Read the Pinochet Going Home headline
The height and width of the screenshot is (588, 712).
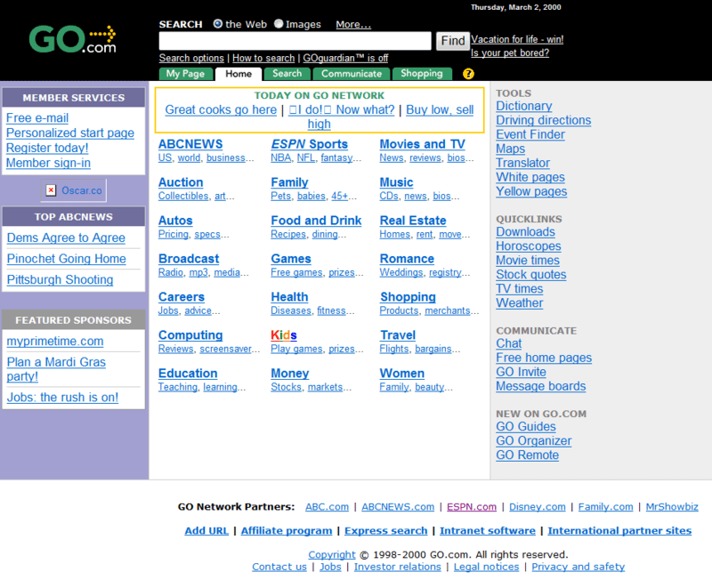click(67, 259)
